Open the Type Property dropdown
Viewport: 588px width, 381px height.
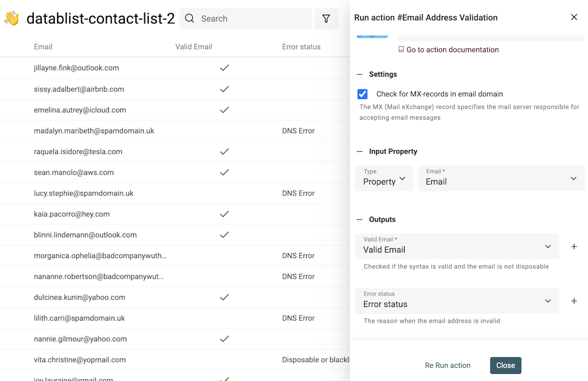click(384, 179)
